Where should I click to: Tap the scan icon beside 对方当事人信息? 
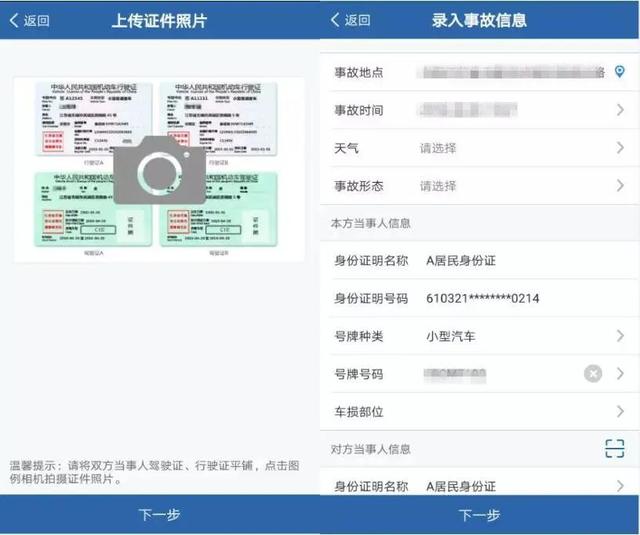[x=615, y=448]
